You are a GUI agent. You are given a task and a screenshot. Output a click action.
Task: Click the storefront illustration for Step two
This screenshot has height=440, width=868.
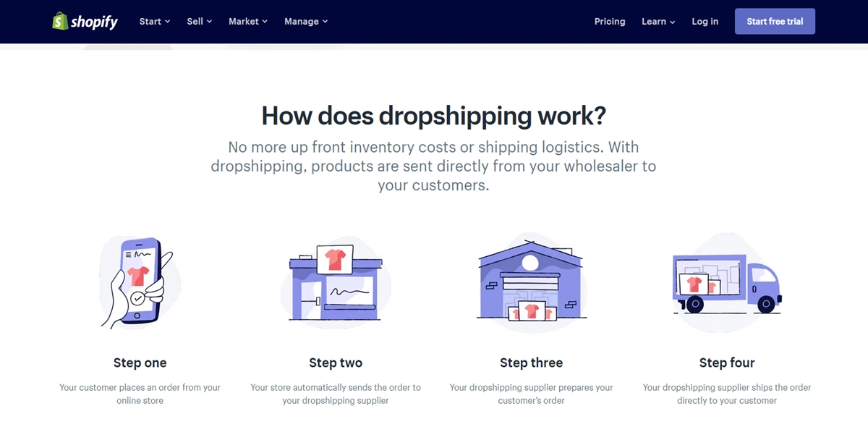click(x=336, y=282)
